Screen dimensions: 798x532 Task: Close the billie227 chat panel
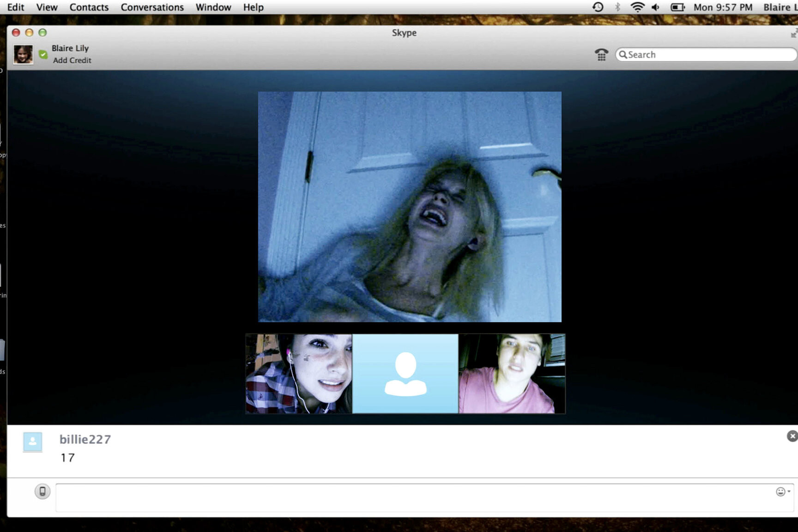(x=792, y=436)
